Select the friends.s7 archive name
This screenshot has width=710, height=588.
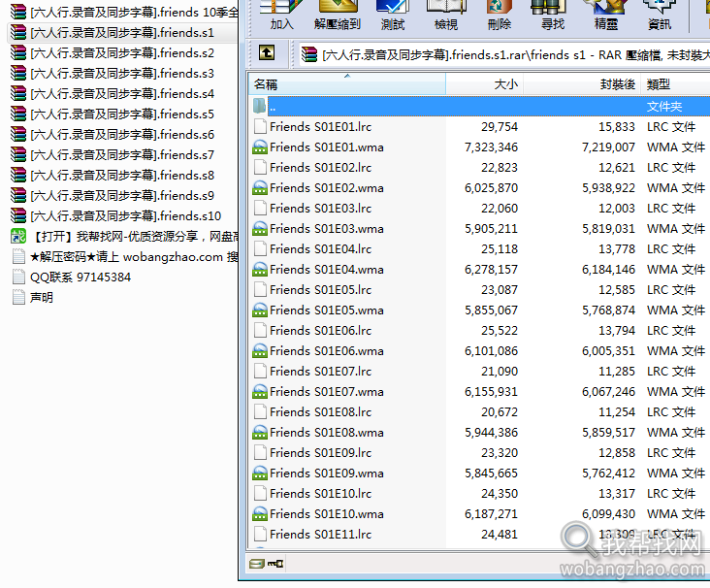[x=122, y=155]
